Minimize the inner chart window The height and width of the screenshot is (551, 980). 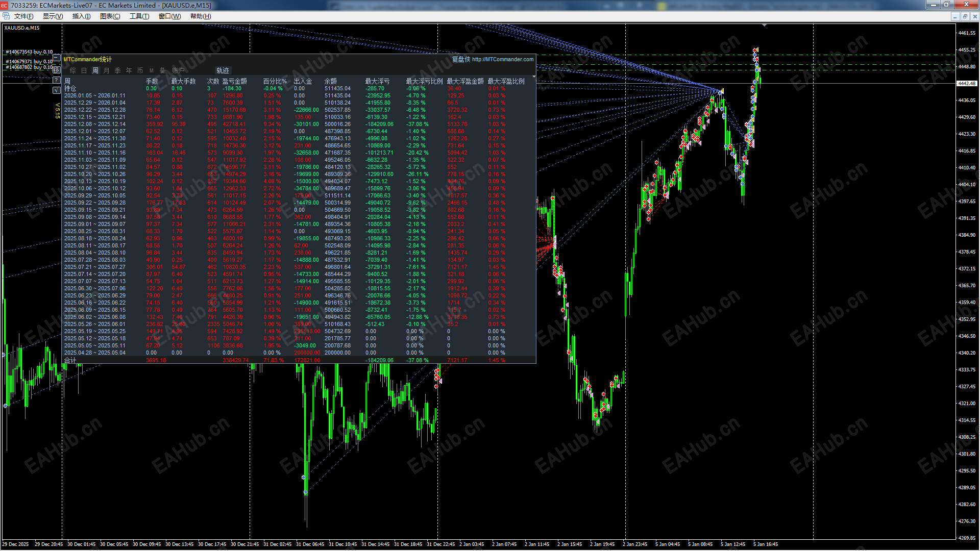pos(954,16)
